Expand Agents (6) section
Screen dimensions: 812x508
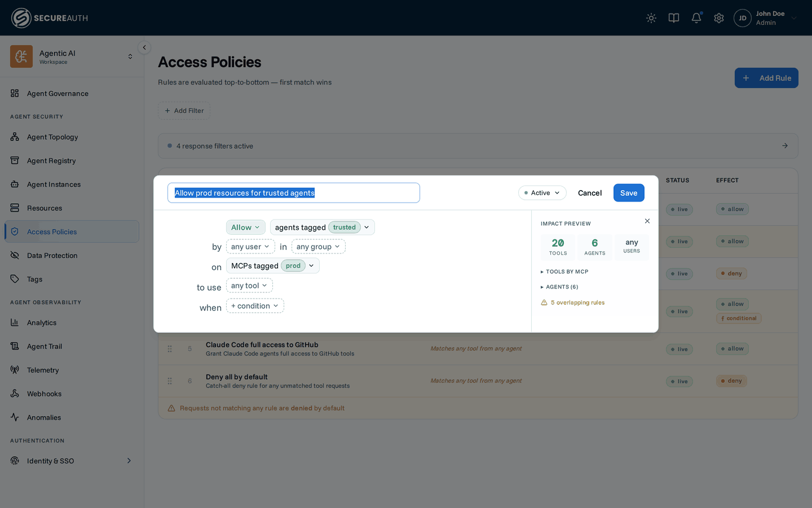(x=559, y=287)
